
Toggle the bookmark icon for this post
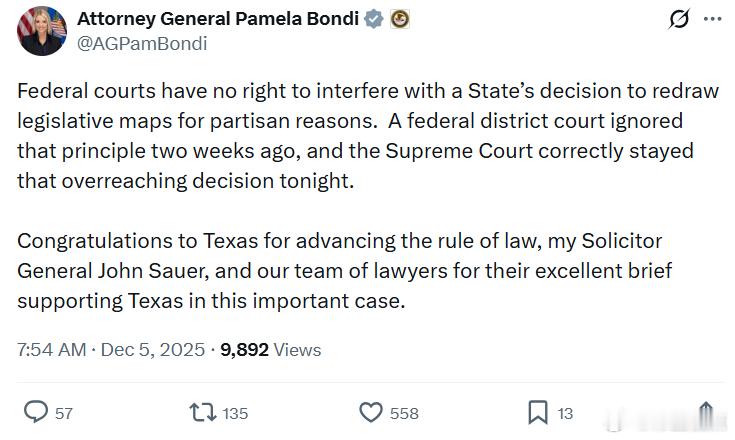(537, 412)
